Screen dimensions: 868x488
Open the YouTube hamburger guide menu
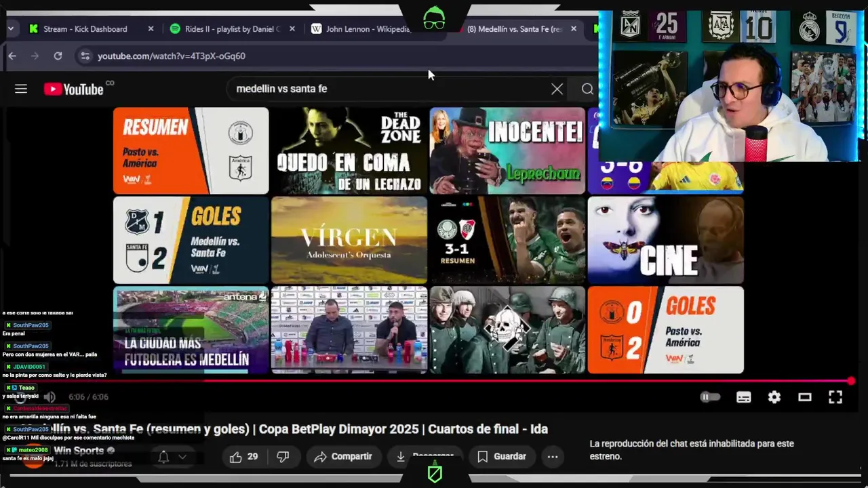21,89
